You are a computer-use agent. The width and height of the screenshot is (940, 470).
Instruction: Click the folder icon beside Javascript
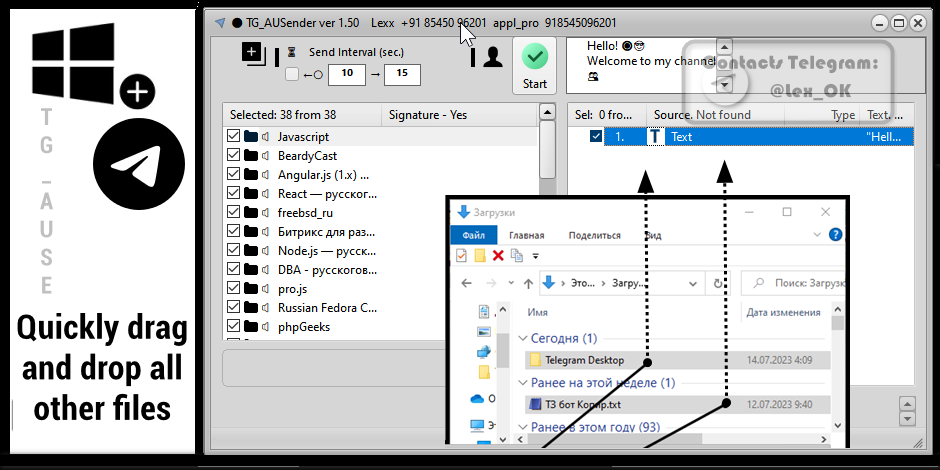[x=251, y=137]
